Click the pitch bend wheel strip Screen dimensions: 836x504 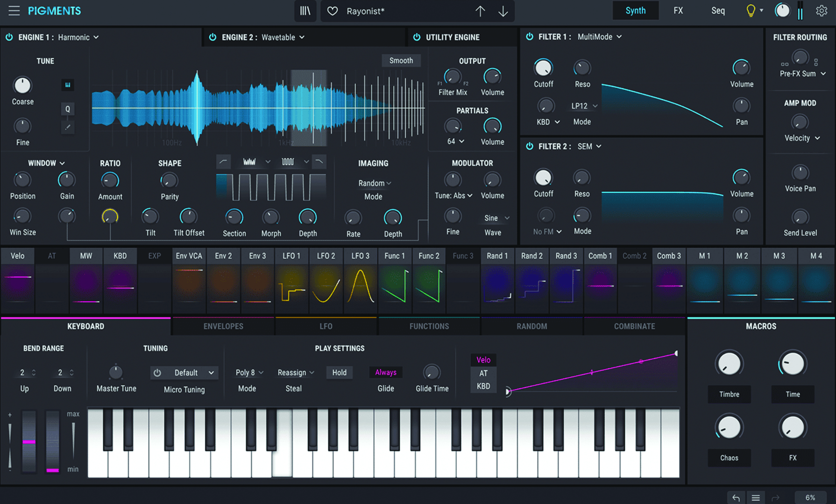click(x=29, y=441)
